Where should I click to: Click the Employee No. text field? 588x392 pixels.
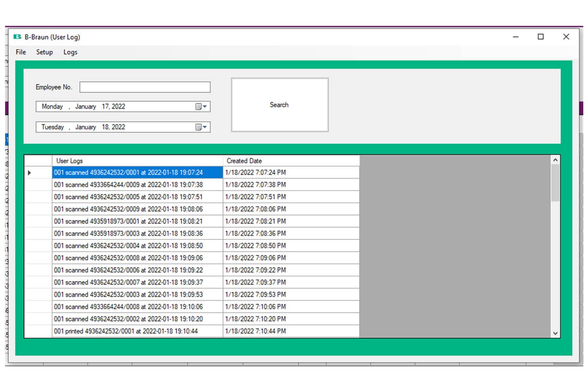[145, 87]
